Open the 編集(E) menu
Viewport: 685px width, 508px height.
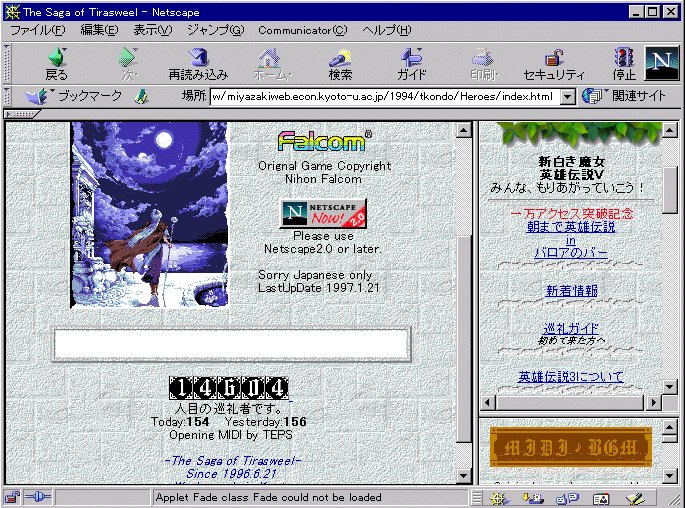(x=99, y=30)
